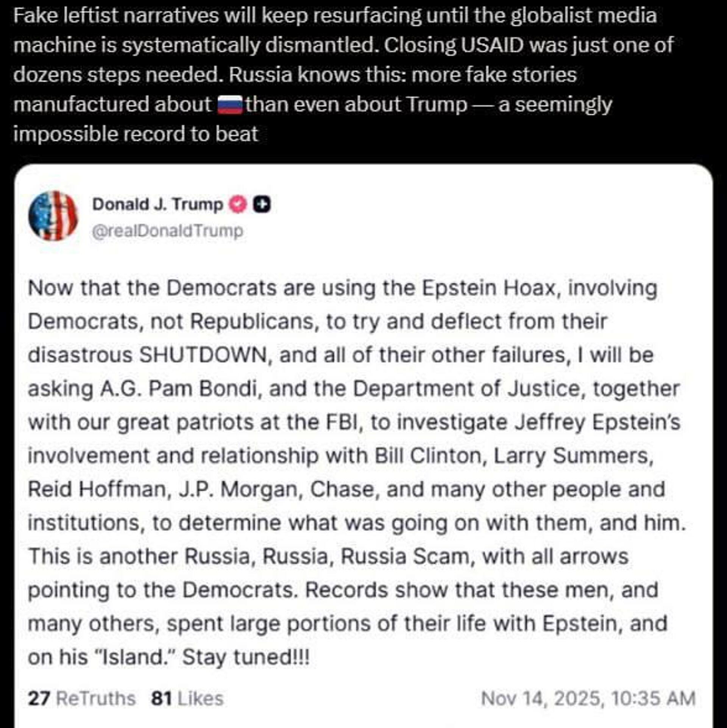Click the Russian flag emoji in the post
Viewport: 727px width, 728px height.
(230, 104)
